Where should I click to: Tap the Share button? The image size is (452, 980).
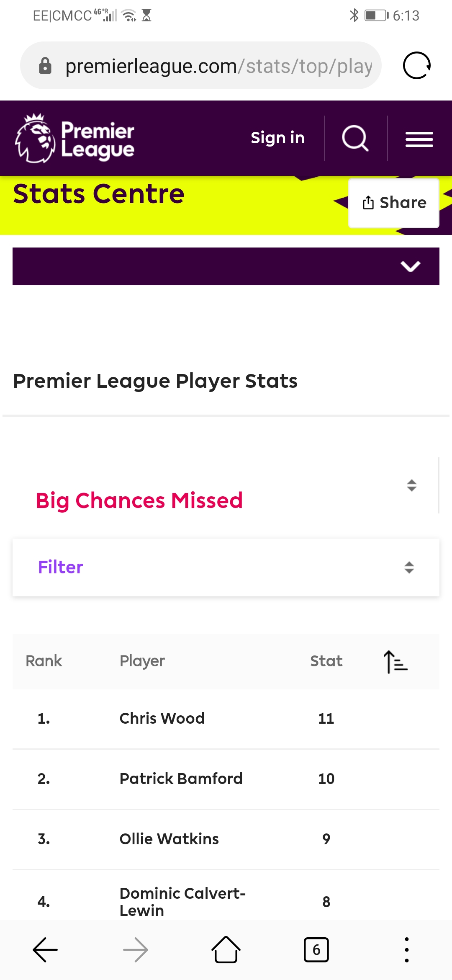click(x=394, y=203)
